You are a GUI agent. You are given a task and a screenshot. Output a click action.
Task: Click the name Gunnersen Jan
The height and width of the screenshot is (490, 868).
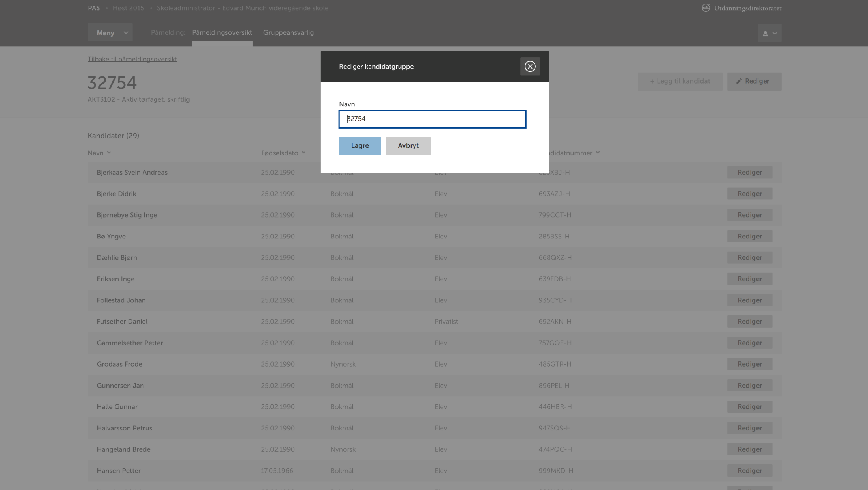click(120, 386)
